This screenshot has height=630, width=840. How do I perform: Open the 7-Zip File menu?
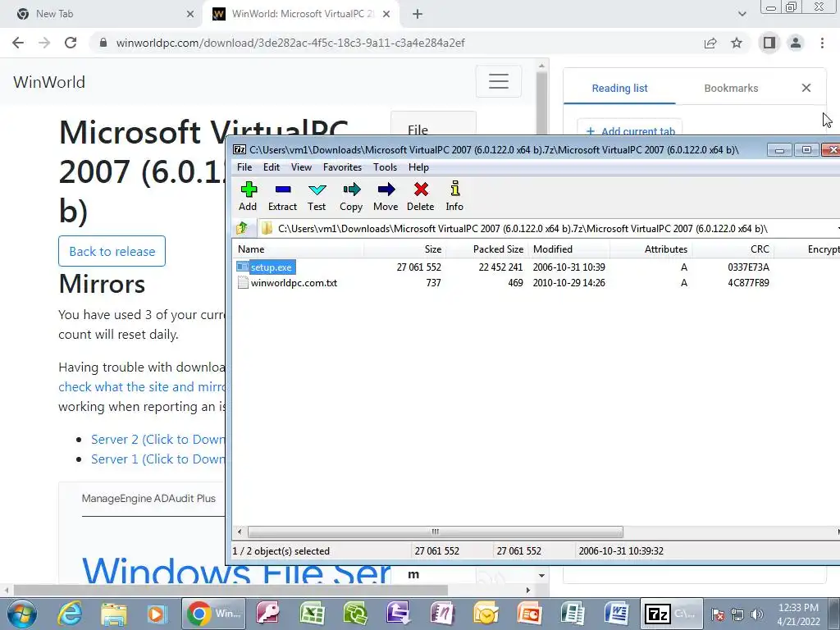[244, 167]
